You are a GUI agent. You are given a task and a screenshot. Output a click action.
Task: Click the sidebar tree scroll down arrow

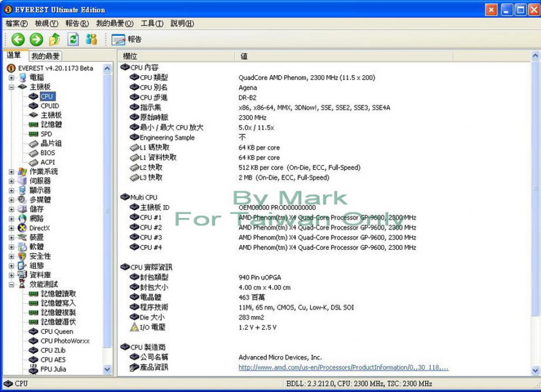point(107,369)
